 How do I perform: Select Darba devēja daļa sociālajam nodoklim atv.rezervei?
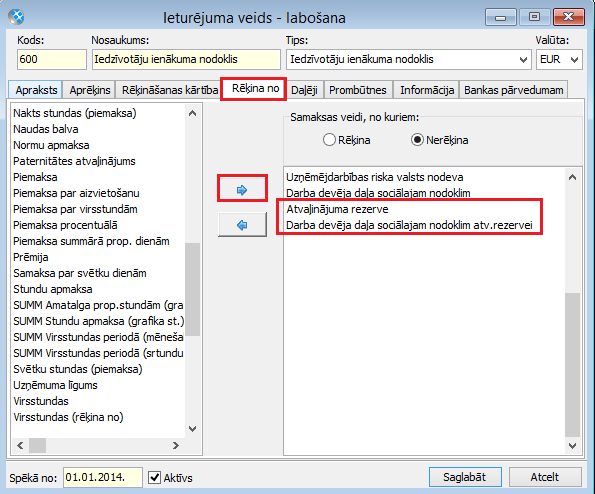coord(424,225)
